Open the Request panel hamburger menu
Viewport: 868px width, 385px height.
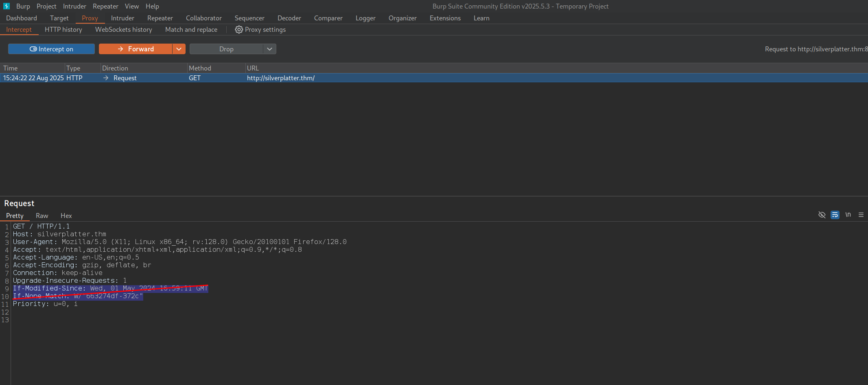[861, 215]
